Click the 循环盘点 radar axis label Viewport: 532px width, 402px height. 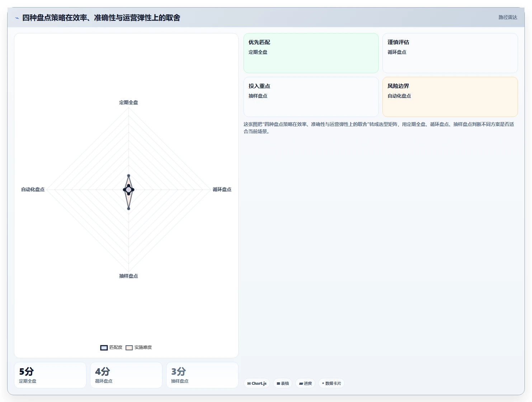[x=222, y=190]
